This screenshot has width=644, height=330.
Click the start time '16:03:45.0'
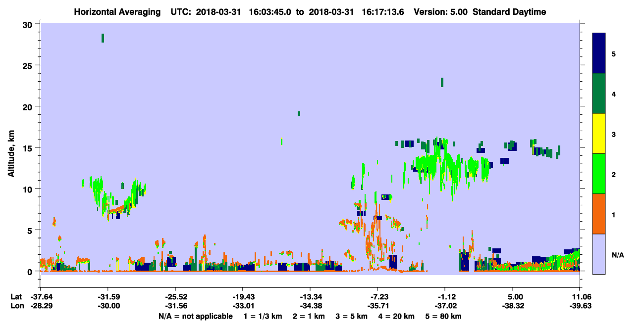[x=271, y=12]
